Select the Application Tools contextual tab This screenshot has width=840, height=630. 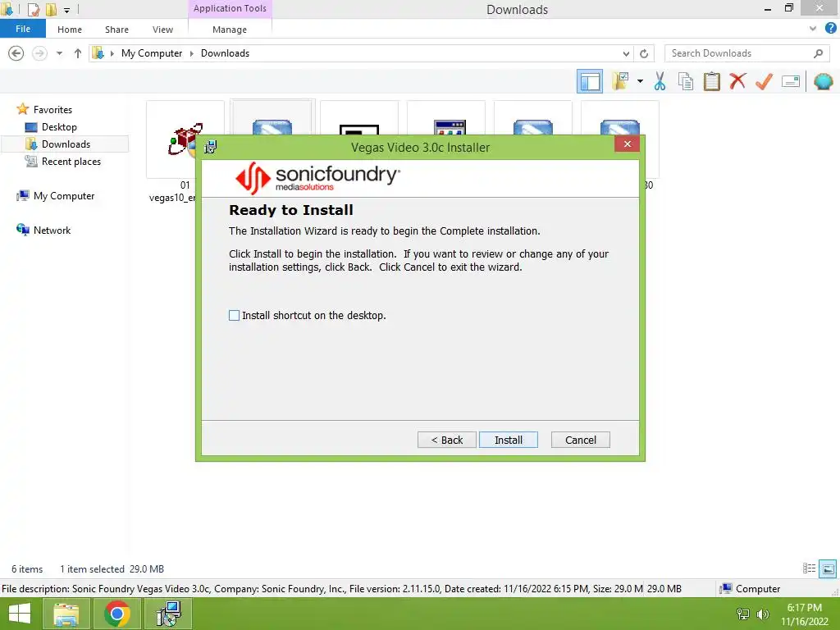pos(230,8)
